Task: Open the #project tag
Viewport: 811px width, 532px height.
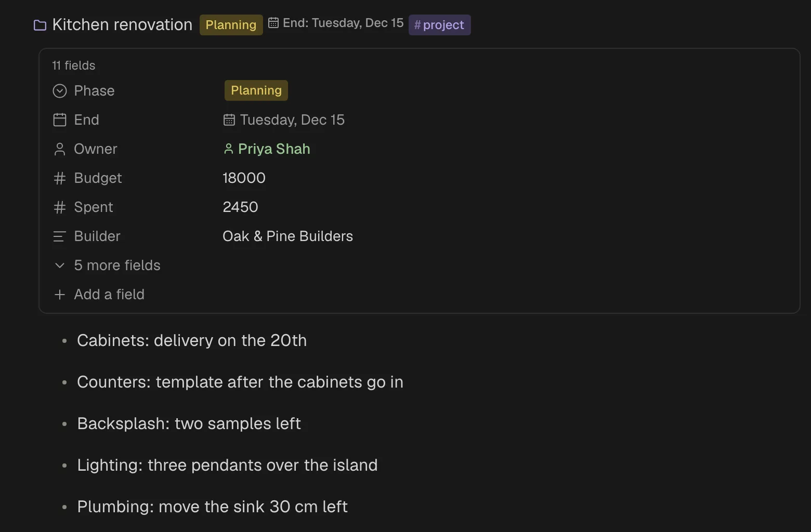Action: click(440, 25)
